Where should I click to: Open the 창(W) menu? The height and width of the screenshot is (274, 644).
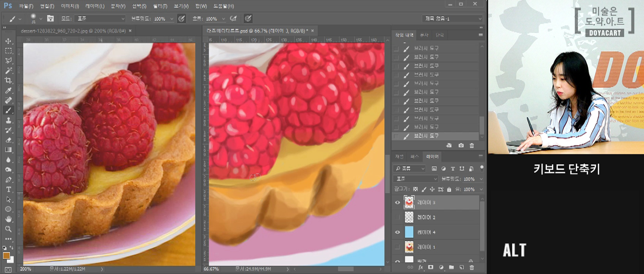coord(201,6)
